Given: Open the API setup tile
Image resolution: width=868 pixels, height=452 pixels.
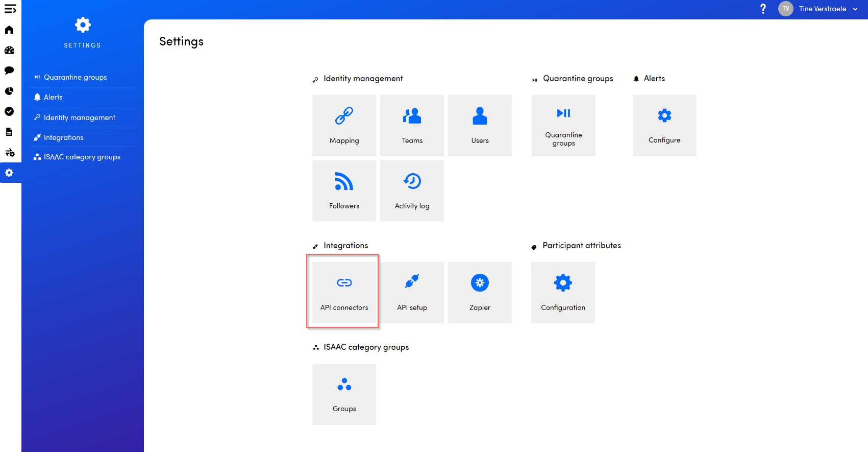Looking at the screenshot, I should [x=412, y=292].
